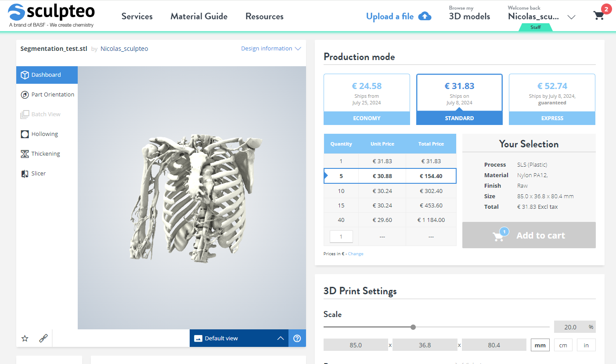Switch units to centimeters
The image size is (616, 364).
(x=563, y=345)
